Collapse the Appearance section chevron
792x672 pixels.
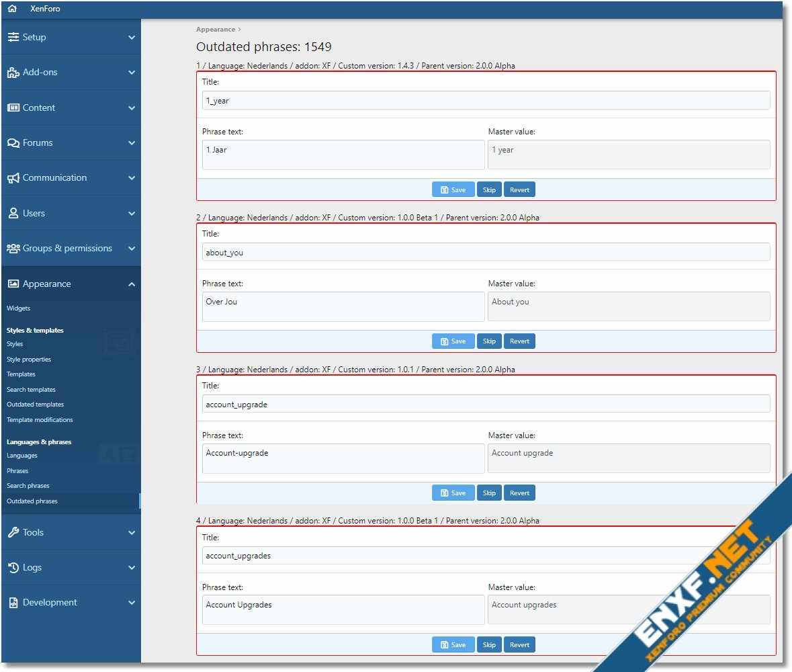132,284
